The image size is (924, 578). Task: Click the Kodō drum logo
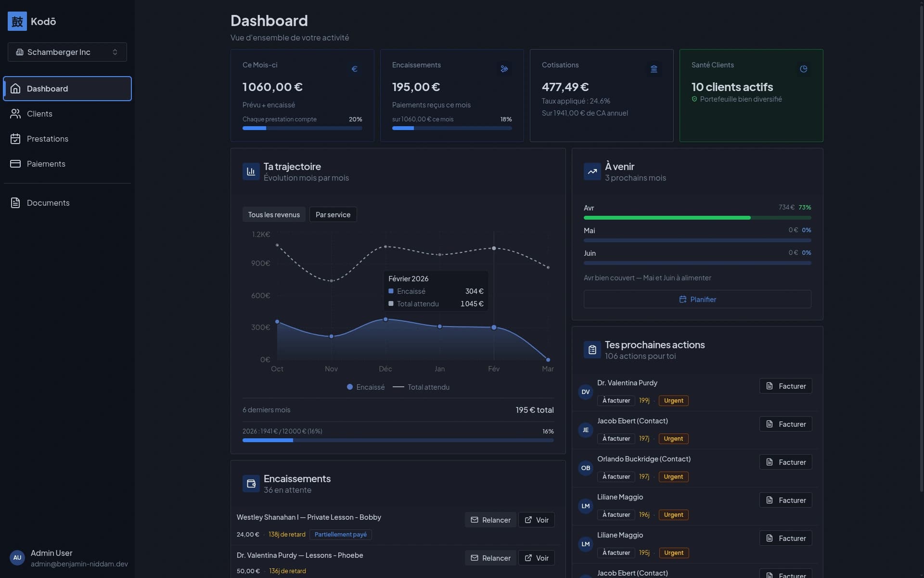pos(17,21)
